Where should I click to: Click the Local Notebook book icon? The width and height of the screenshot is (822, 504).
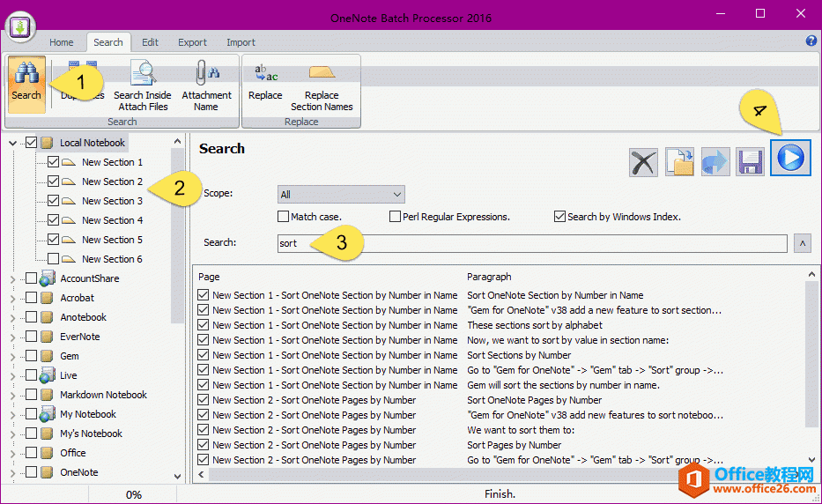click(48, 143)
